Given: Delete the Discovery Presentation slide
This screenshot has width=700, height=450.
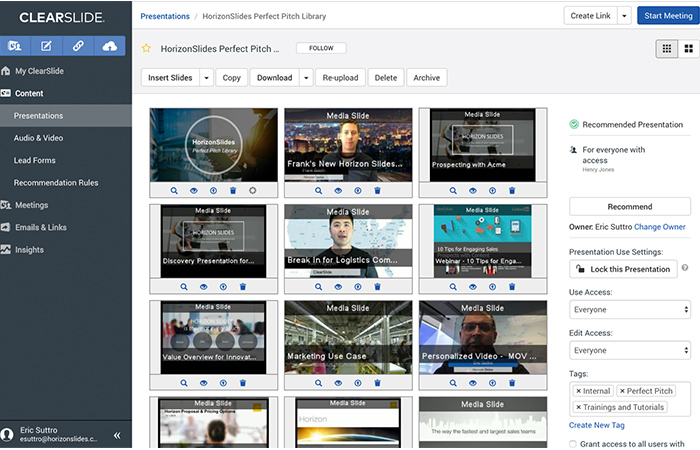Looking at the screenshot, I should point(243,287).
